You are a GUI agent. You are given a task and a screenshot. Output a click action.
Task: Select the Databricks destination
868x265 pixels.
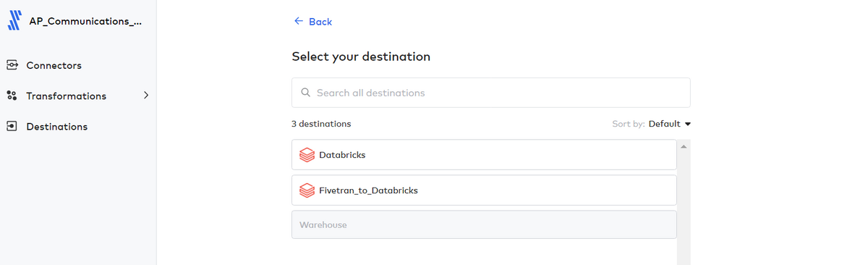coord(484,154)
